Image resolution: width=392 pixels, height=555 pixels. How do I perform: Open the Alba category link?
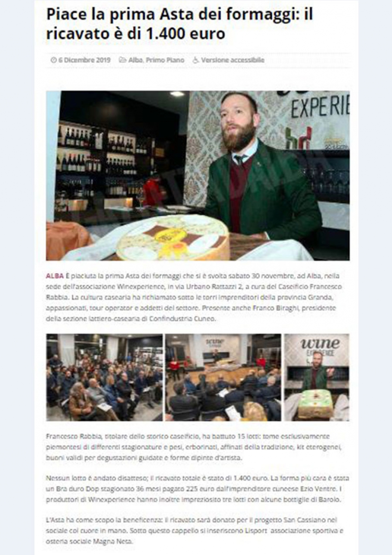(136, 60)
